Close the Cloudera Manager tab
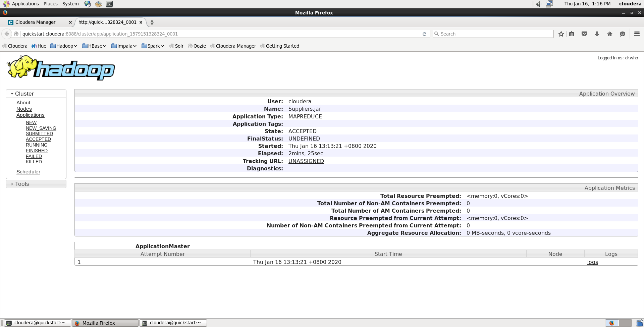Screen dimensions: 644x327 point(70,22)
